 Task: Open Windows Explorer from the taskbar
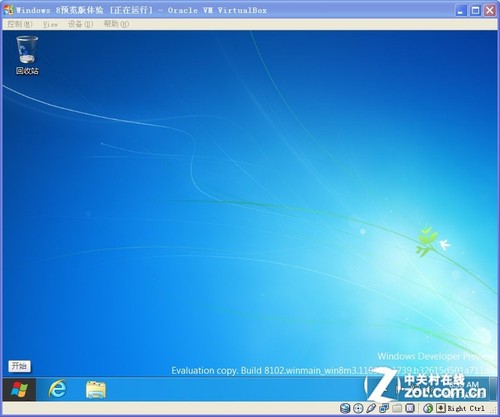96,390
